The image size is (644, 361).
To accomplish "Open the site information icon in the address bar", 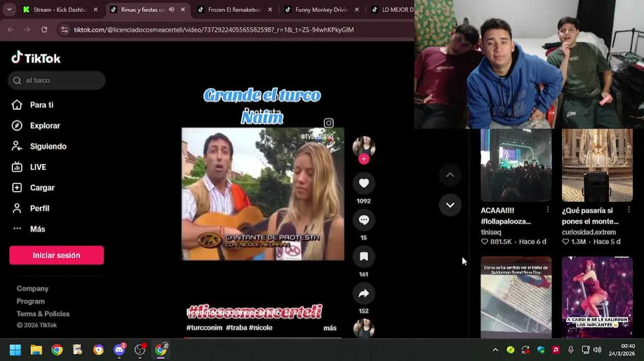I will click(x=64, y=30).
